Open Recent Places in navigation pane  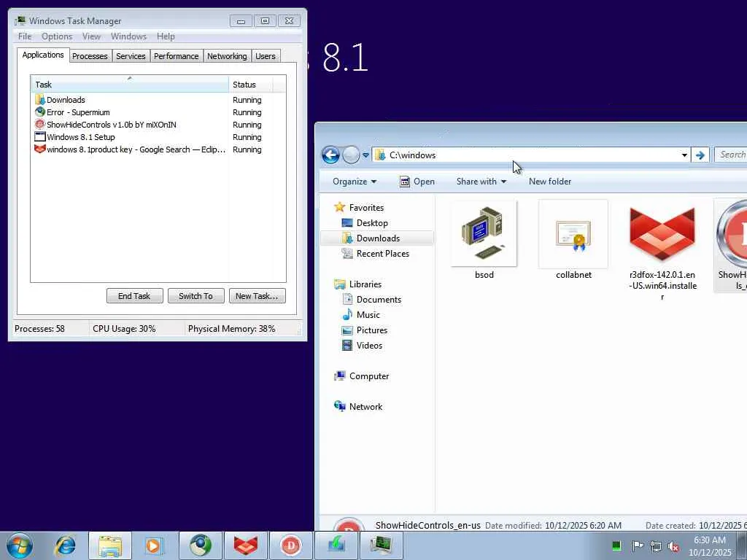click(x=382, y=254)
